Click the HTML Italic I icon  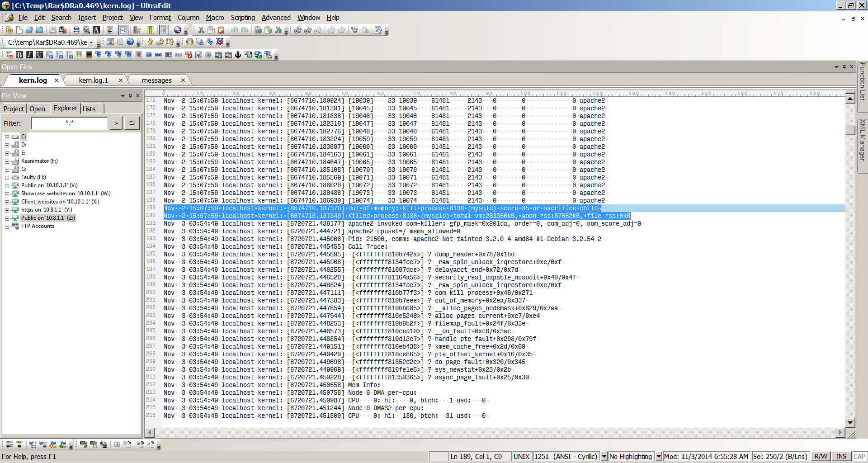[x=29, y=55]
